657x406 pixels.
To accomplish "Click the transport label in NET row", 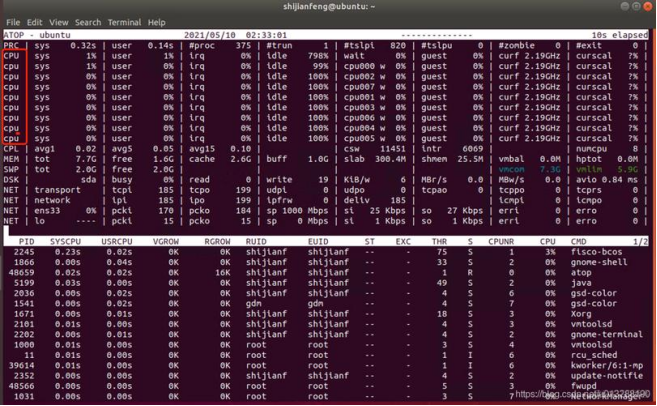I will tap(57, 190).
